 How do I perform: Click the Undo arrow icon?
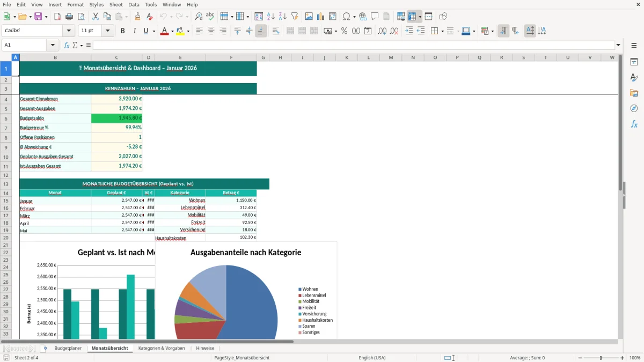point(163,17)
